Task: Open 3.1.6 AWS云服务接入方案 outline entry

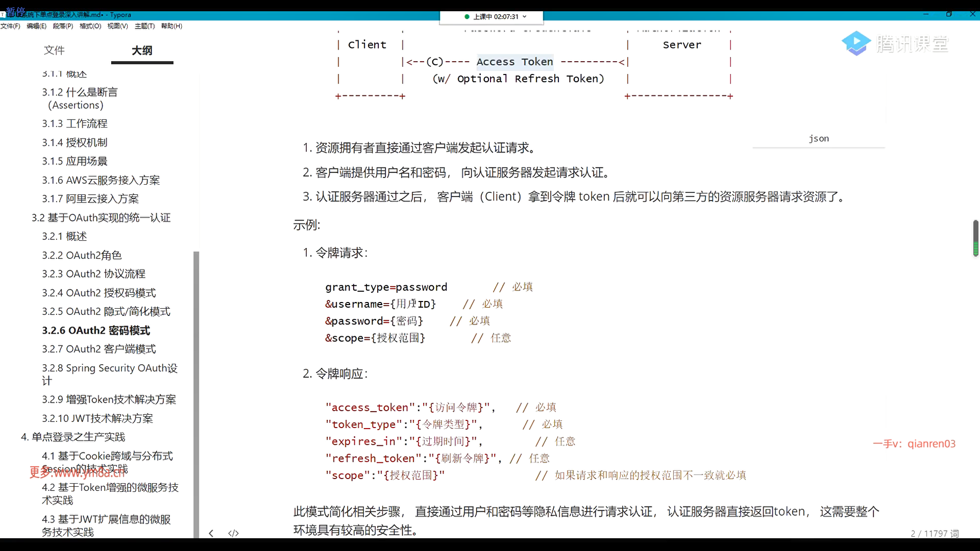Action: 101,180
